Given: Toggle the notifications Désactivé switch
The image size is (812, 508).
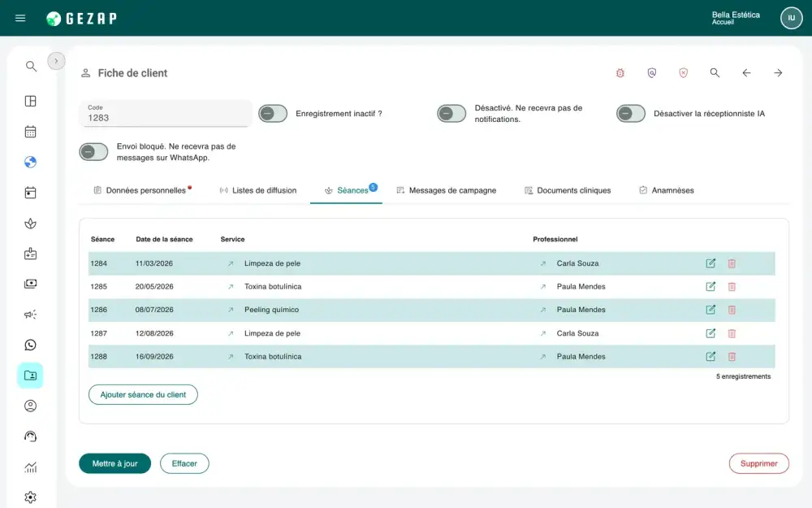Looking at the screenshot, I should pyautogui.click(x=451, y=114).
